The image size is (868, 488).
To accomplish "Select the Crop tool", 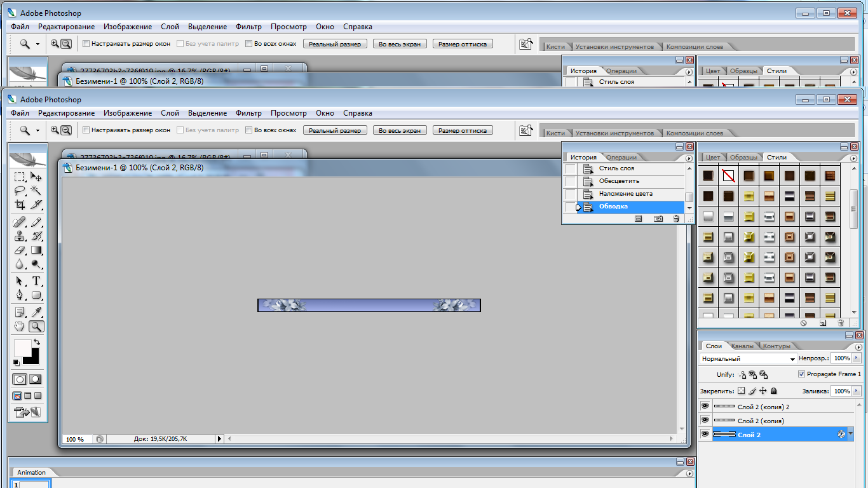I will [x=20, y=204].
